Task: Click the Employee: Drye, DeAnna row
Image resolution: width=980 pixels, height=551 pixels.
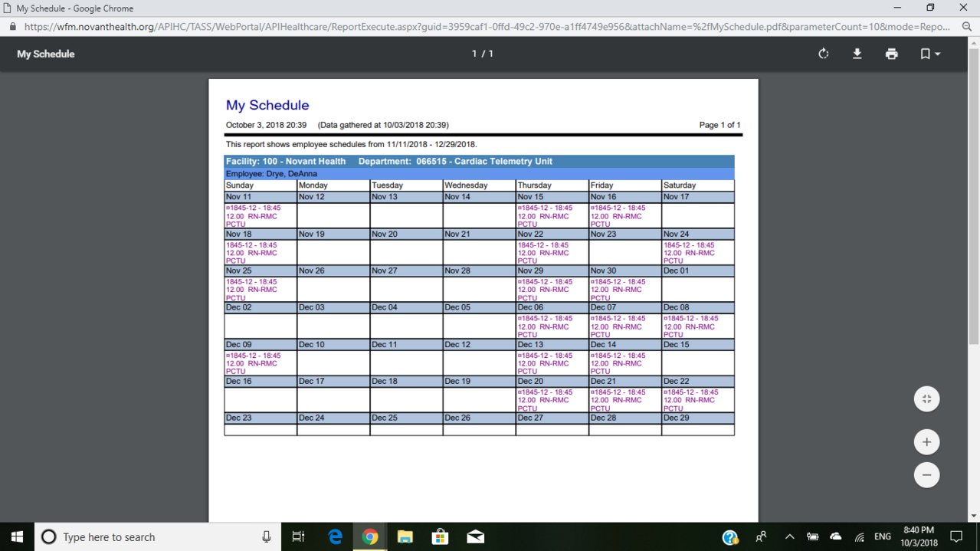Action: [x=479, y=174]
